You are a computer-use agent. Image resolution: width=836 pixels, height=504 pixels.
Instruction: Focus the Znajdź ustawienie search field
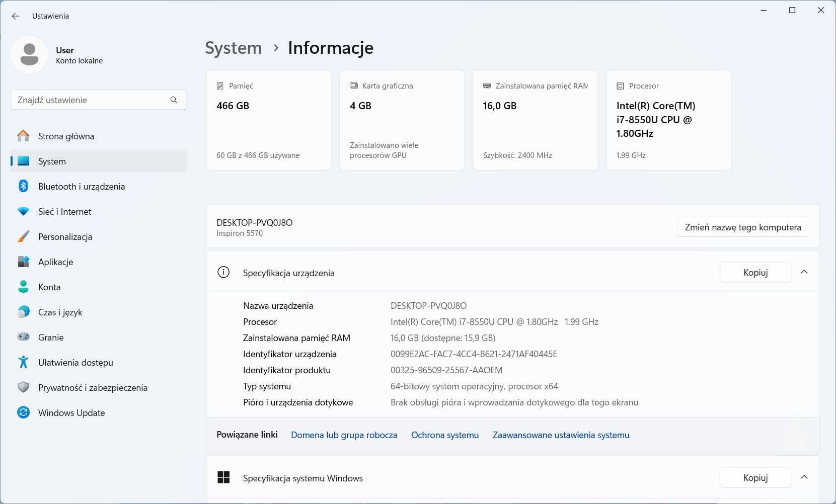[x=98, y=100]
